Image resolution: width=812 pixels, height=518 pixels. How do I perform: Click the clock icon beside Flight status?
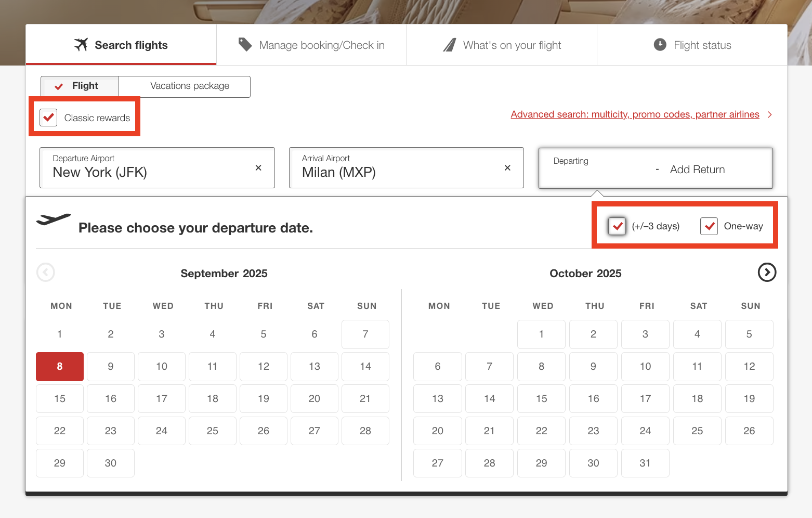click(x=660, y=45)
